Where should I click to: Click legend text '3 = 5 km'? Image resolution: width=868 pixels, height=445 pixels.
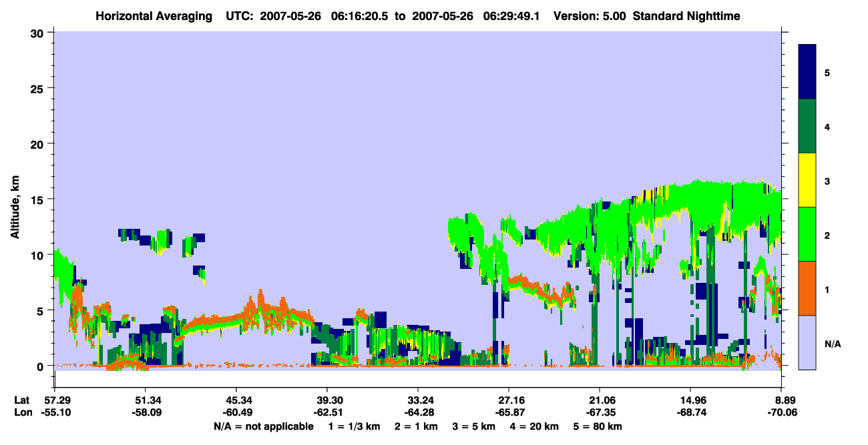[x=475, y=426]
